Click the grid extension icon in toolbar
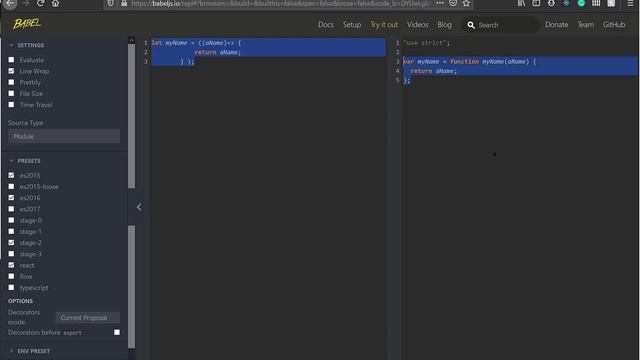The height and width of the screenshot is (360, 640). (x=596, y=3)
